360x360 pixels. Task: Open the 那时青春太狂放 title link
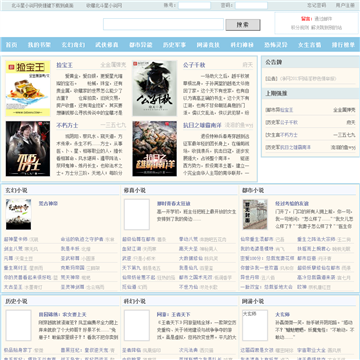click(x=174, y=203)
